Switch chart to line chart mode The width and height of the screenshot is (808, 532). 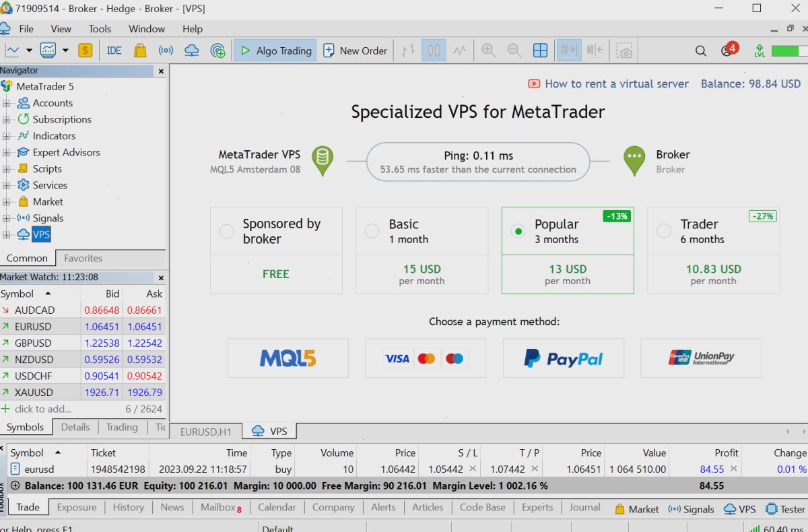coord(460,51)
